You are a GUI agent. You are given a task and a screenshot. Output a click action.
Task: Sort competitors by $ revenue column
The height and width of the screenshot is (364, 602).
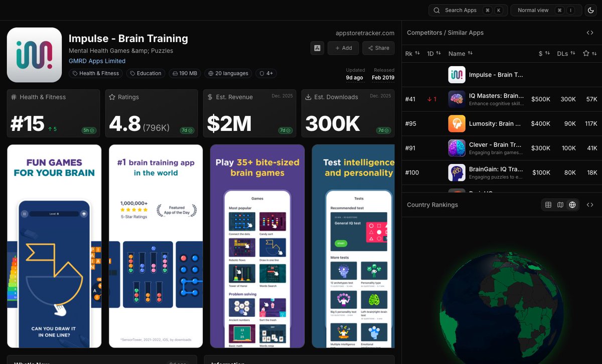pyautogui.click(x=544, y=53)
